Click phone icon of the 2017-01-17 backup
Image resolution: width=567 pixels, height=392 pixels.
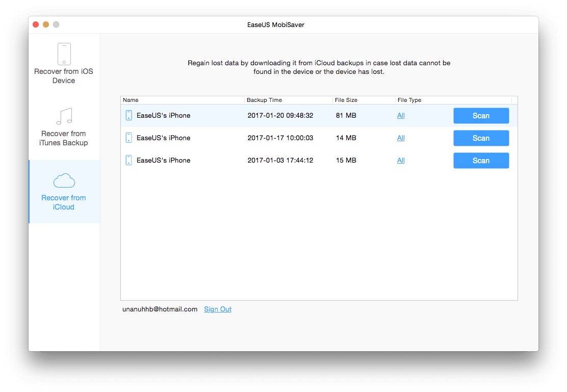click(128, 138)
